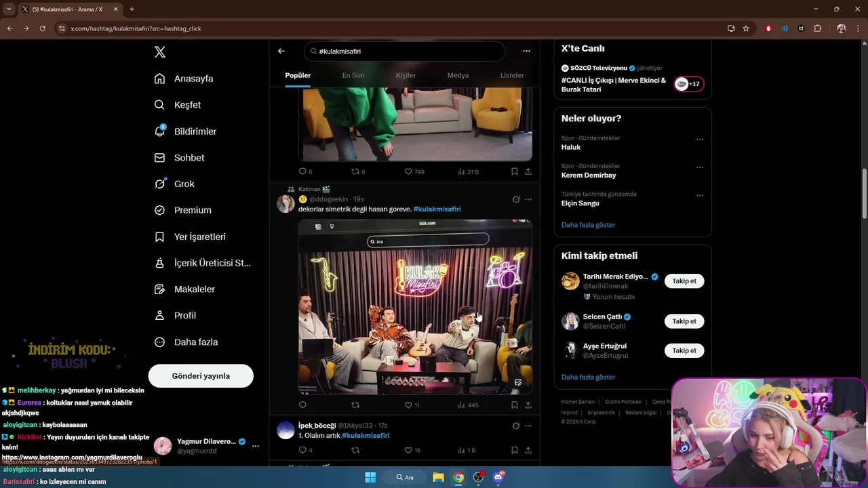This screenshot has height=488, width=868.
Task: Open SÖZCÜ Televizyonu live broadcast
Action: (633, 79)
